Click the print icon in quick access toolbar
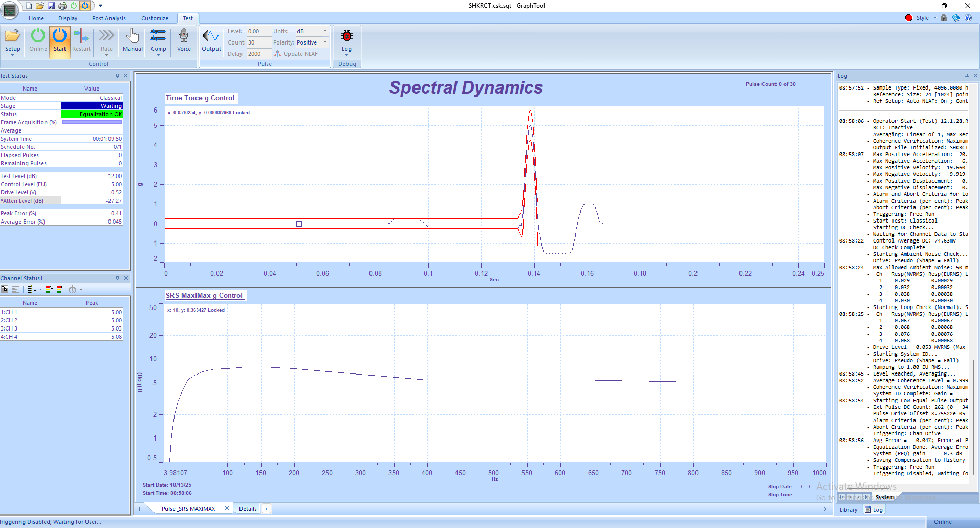Image resolution: width=980 pixels, height=528 pixels. 62,6
